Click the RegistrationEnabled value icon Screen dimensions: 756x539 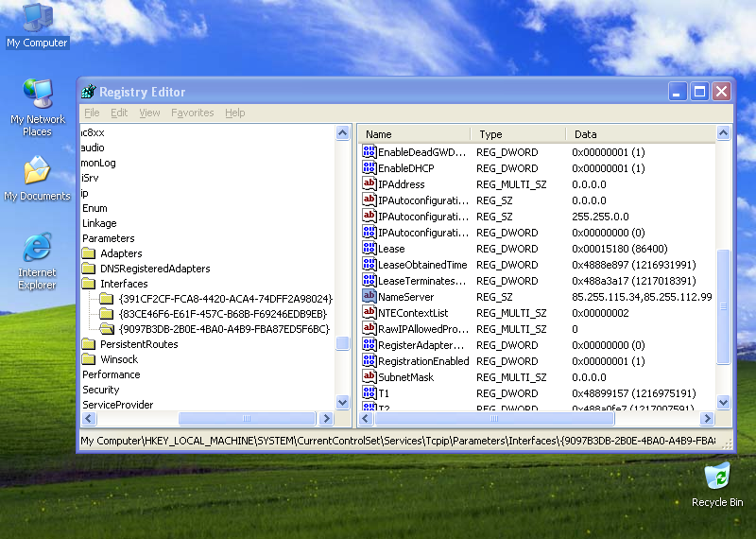(369, 361)
